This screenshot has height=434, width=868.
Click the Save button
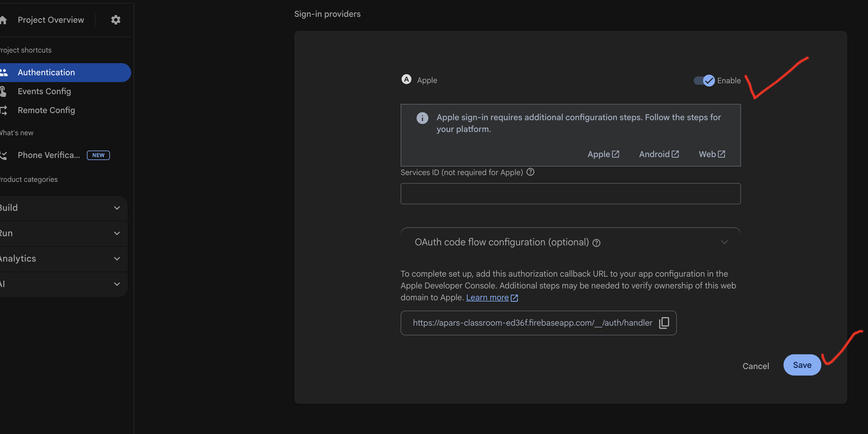click(x=802, y=365)
